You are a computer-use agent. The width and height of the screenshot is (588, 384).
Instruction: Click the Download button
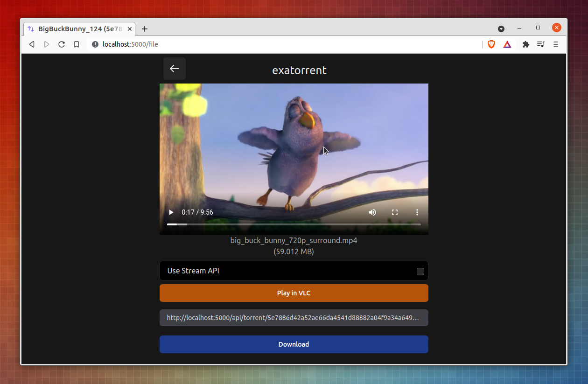pyautogui.click(x=294, y=344)
